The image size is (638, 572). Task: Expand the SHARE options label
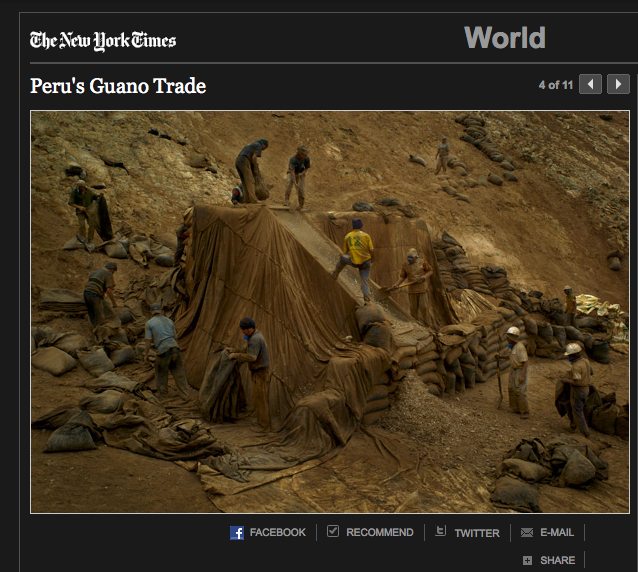558,561
